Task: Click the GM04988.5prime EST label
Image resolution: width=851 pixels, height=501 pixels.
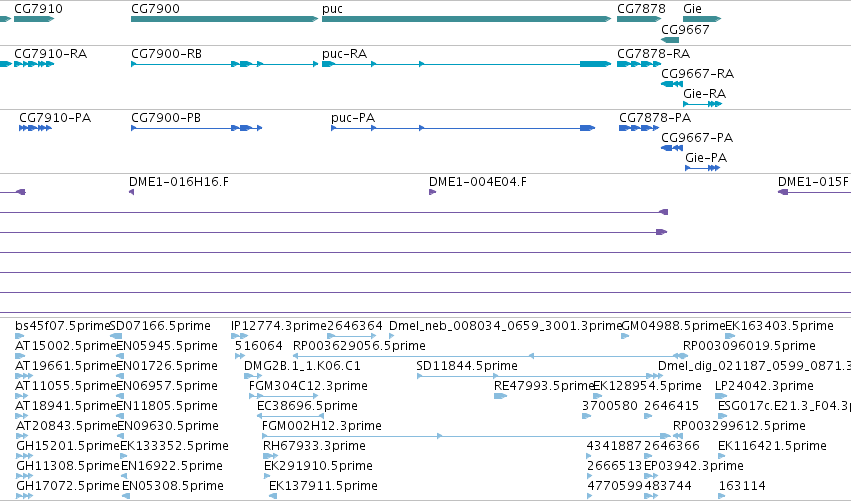Action: coord(673,326)
